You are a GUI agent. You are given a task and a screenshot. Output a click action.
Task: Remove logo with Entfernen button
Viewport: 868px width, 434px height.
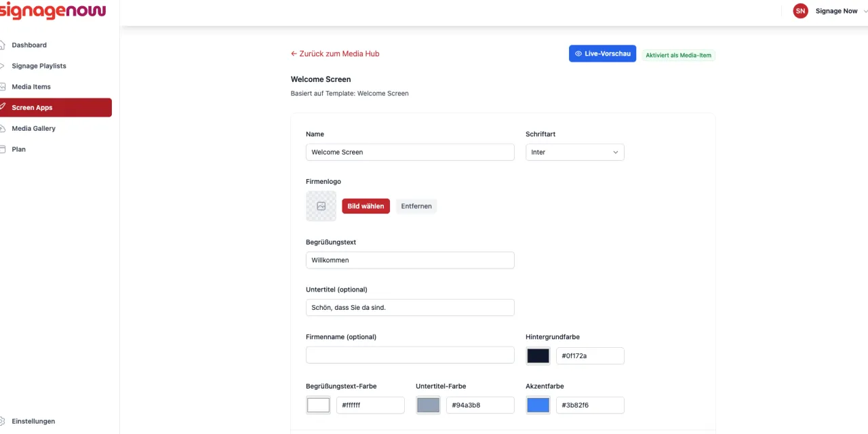(x=416, y=206)
